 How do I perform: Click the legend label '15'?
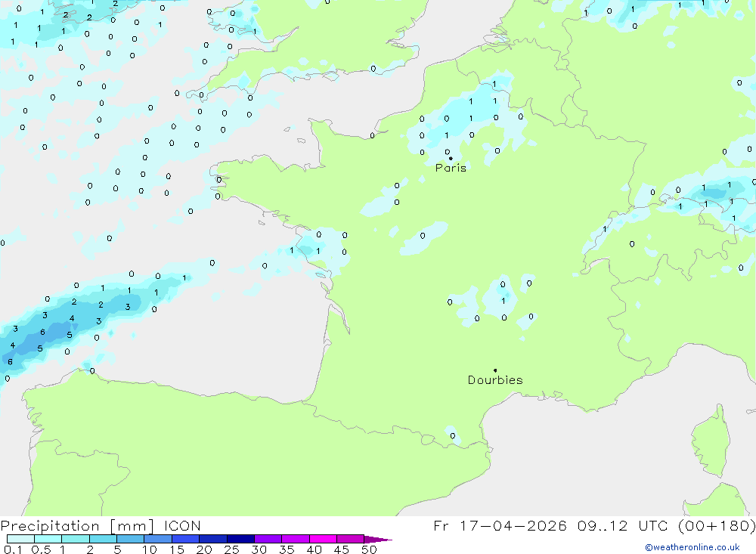177,549
